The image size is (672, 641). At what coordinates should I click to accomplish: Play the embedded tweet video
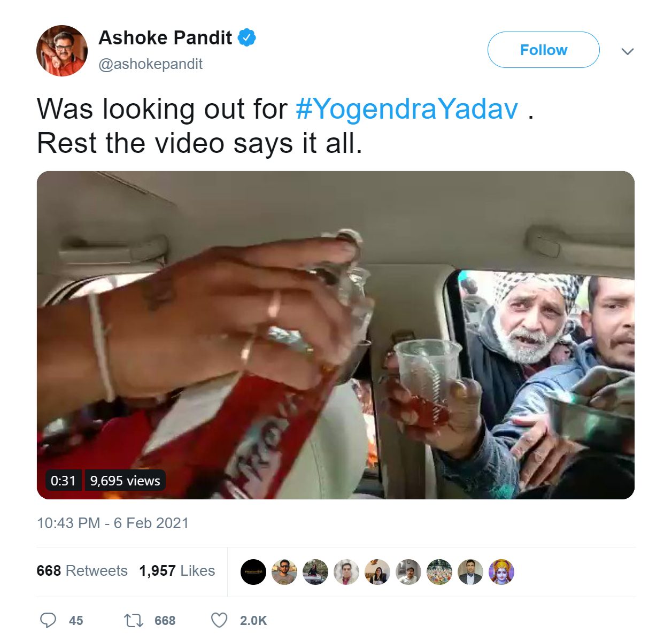pyautogui.click(x=335, y=335)
